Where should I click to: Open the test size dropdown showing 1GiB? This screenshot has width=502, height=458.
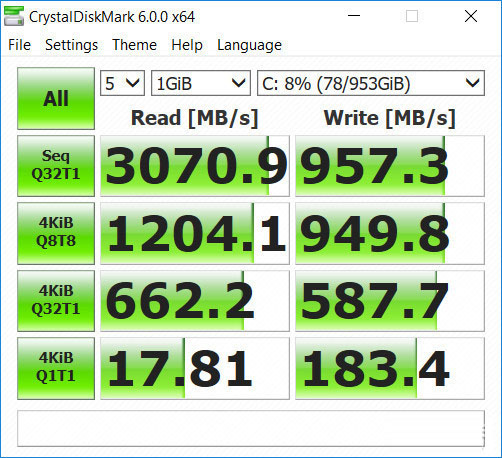(x=201, y=83)
